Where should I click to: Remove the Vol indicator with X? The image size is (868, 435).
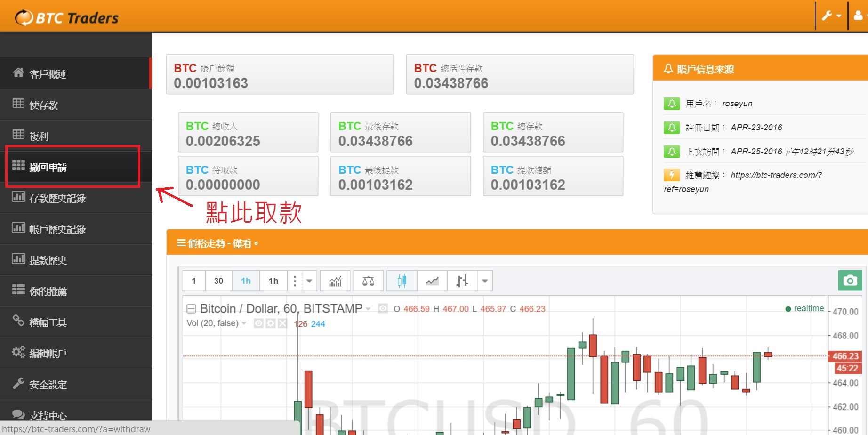click(x=282, y=323)
